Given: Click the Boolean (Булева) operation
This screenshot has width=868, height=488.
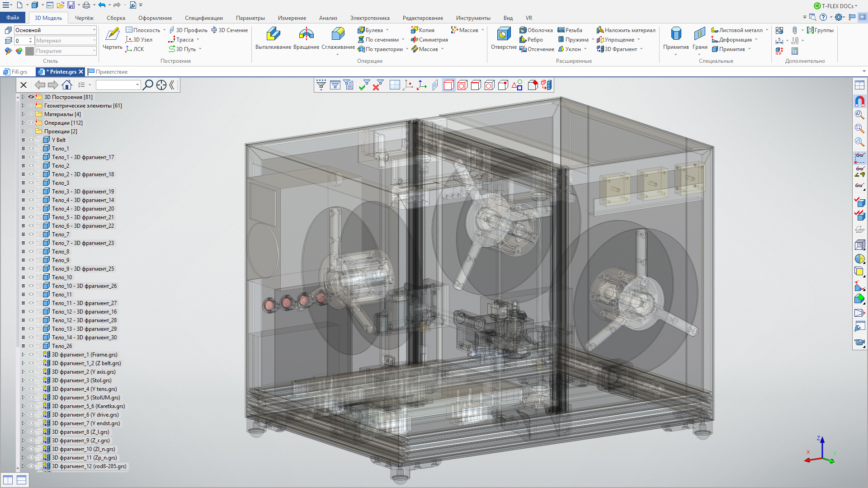Looking at the screenshot, I should (370, 30).
